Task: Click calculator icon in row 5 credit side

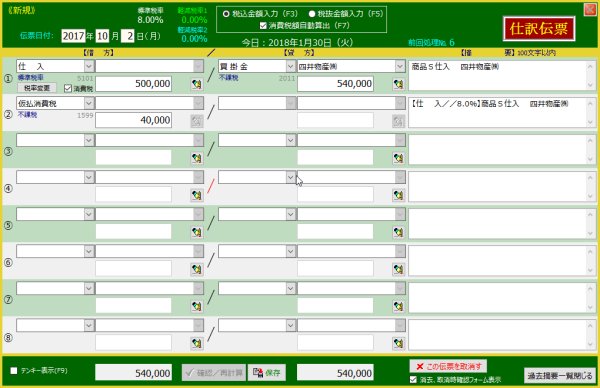Action: (398, 232)
